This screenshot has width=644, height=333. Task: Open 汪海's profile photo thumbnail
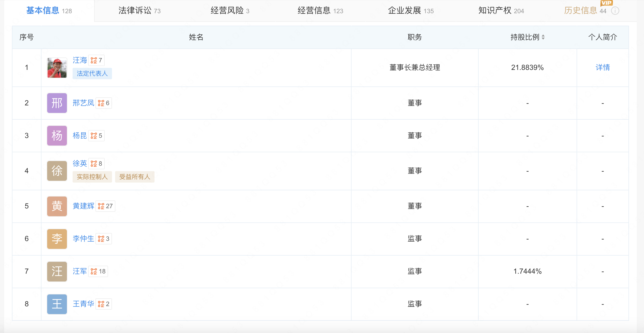57,68
